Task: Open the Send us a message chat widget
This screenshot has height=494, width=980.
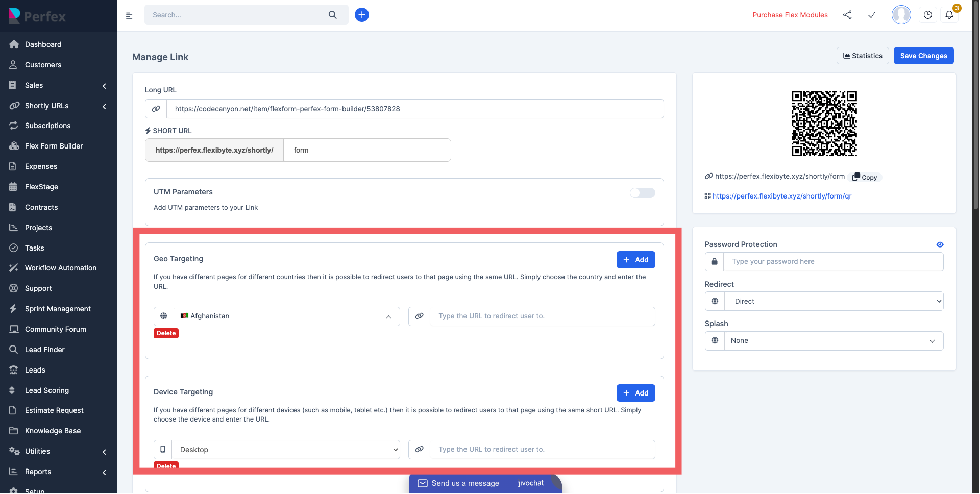Action: (485, 483)
